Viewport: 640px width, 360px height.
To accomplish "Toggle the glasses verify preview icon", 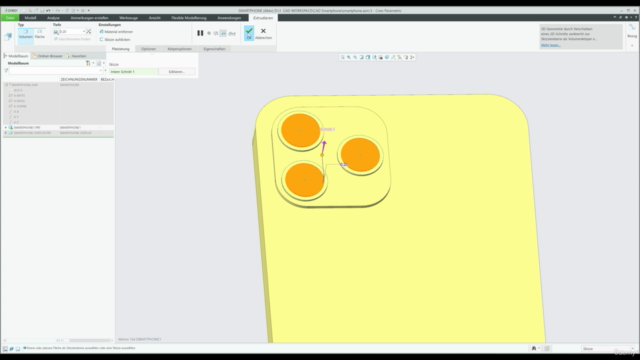I will click(232, 33).
